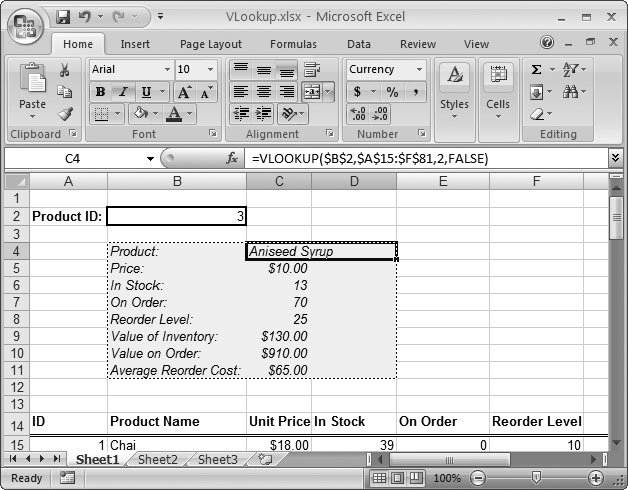
Task: Click the Insert Function fx icon
Action: 232,159
